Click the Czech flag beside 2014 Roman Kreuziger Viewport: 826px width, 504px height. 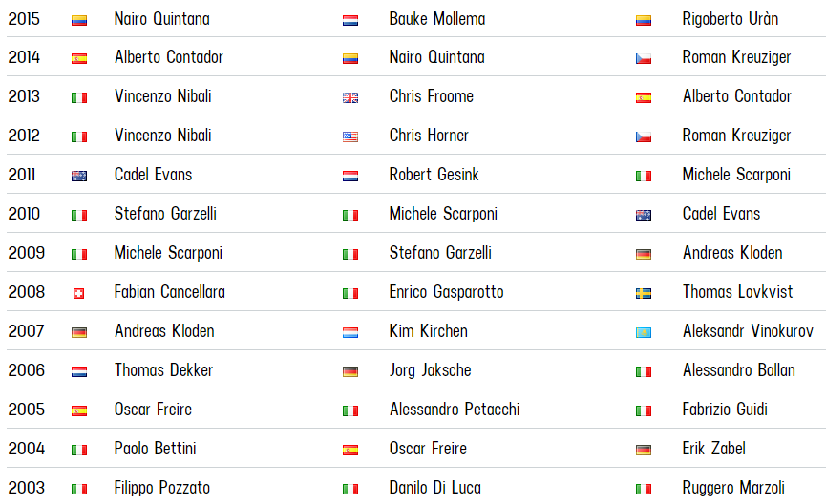[x=644, y=58]
